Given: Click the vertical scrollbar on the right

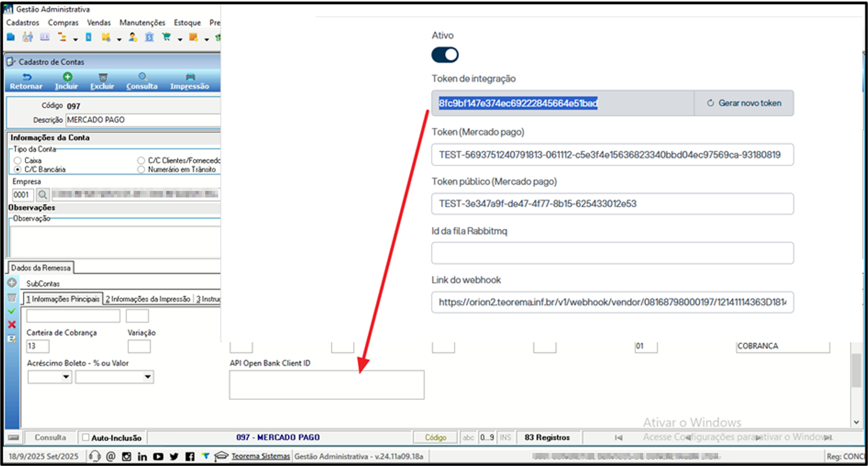Looking at the screenshot, I should [x=857, y=371].
